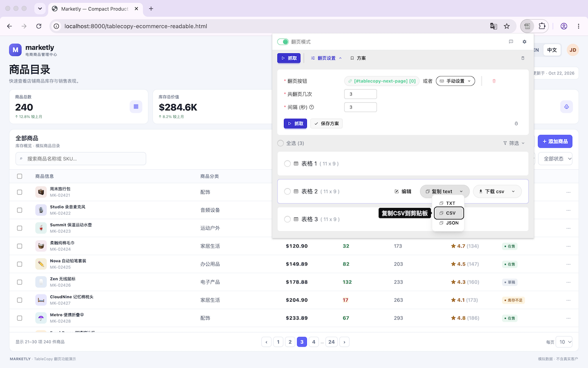Bookmark this page with the star icon
The width and height of the screenshot is (588, 368).
click(x=507, y=26)
